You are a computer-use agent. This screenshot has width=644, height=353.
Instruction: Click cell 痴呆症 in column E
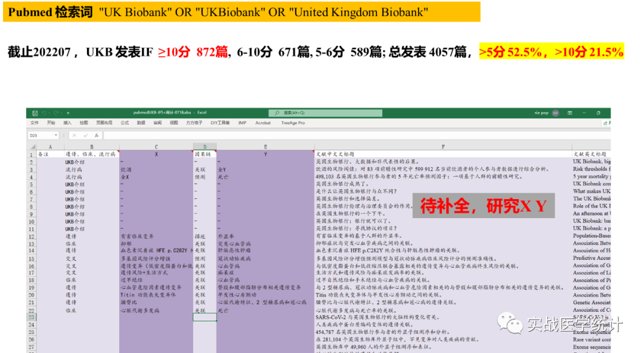(265, 273)
